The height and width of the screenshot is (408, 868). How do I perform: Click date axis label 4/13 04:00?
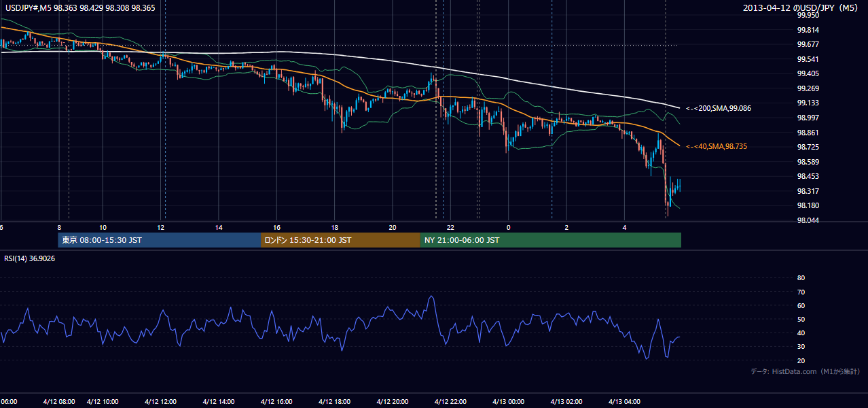(x=624, y=401)
